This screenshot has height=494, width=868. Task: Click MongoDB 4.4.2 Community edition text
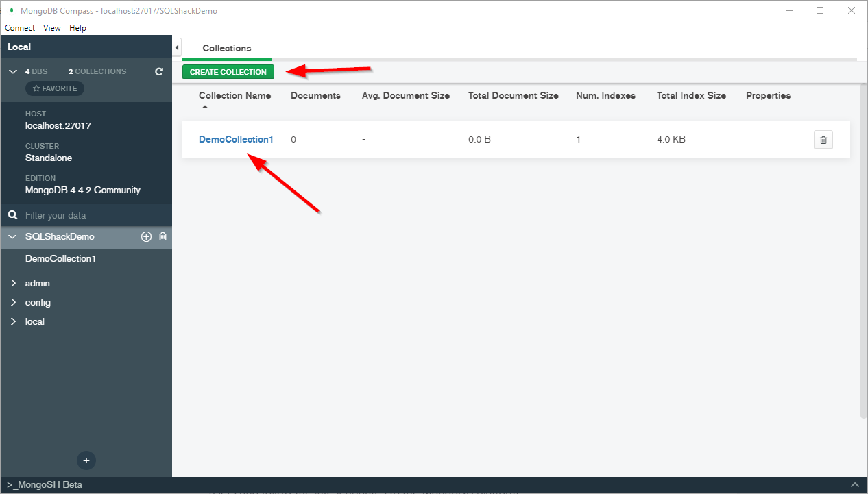83,190
